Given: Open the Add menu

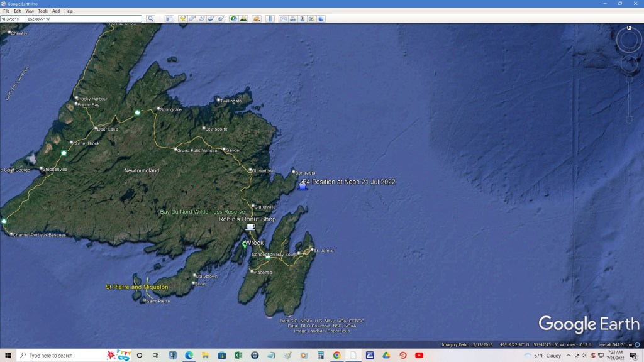Looking at the screenshot, I should click(56, 11).
